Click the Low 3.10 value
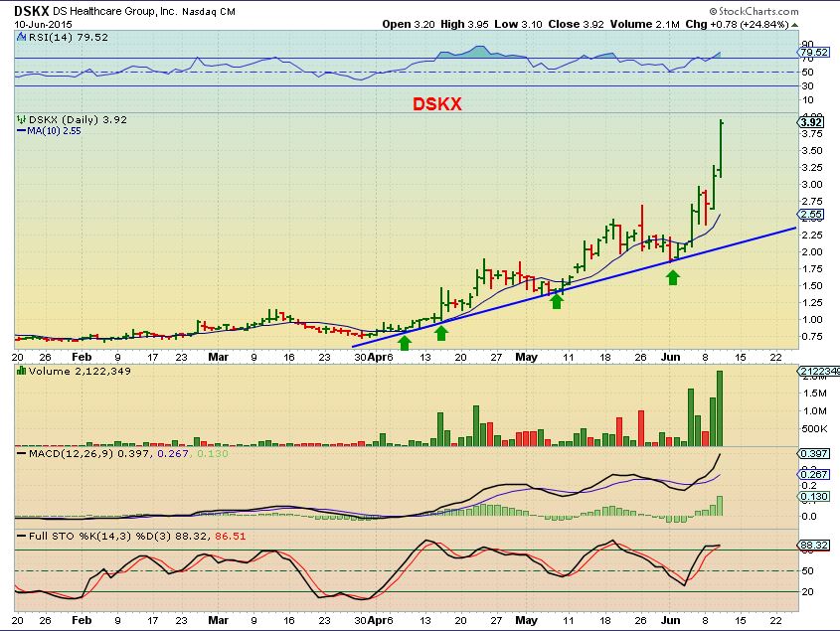The image size is (840, 631). click(518, 24)
